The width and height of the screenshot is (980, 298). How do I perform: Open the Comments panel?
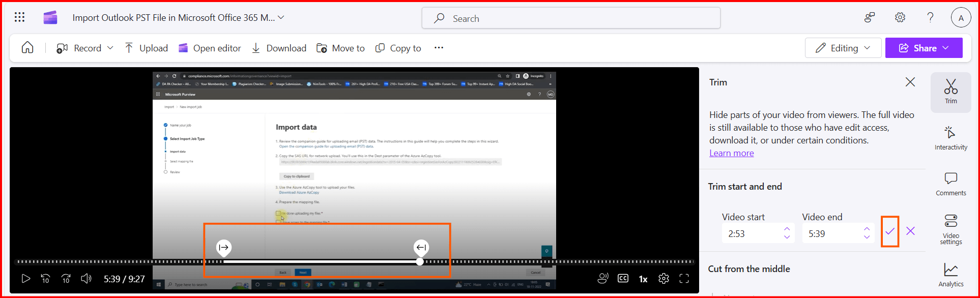tap(950, 184)
